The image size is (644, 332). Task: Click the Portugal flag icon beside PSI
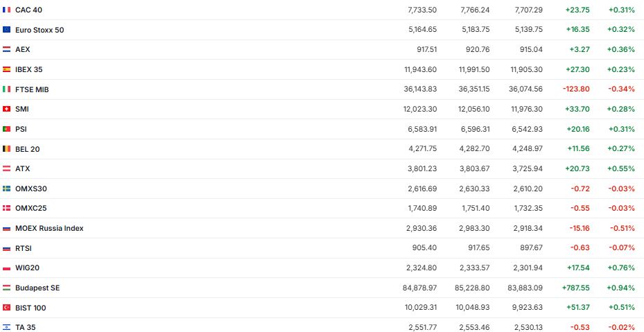click(6, 129)
